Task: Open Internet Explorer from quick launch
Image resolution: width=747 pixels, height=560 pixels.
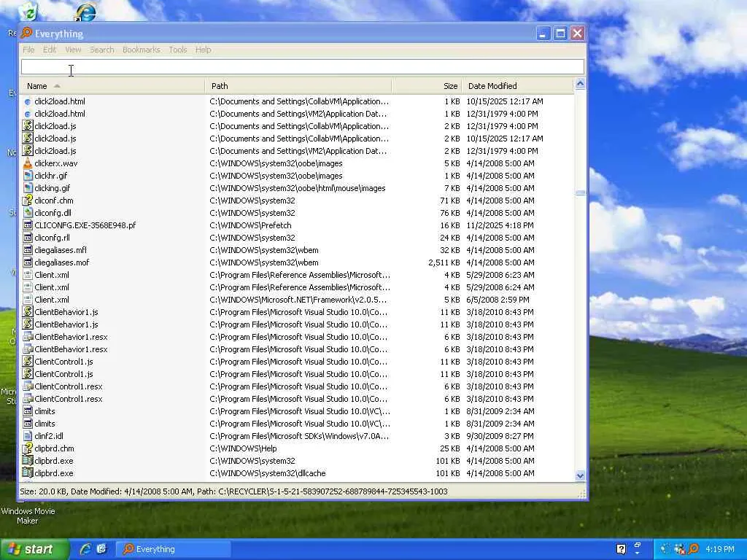Action: point(85,548)
